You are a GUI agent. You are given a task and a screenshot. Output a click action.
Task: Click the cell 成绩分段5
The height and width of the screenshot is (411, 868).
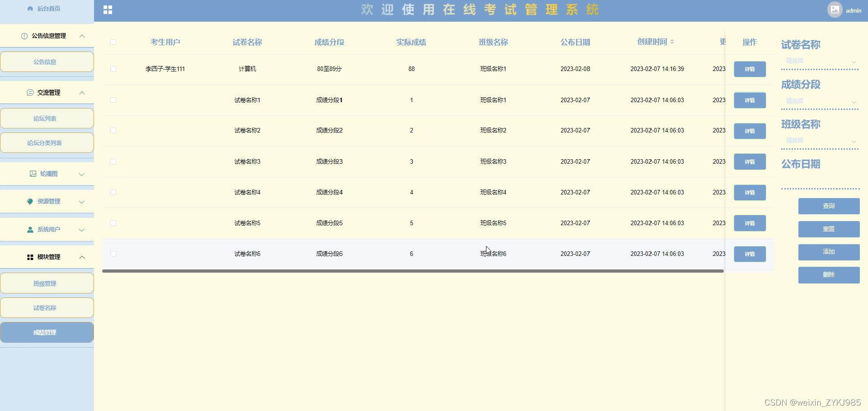330,223
